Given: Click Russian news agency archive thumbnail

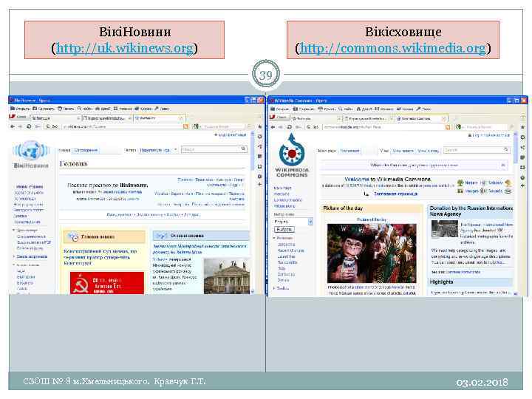Looking at the screenshot, I should [445, 229].
